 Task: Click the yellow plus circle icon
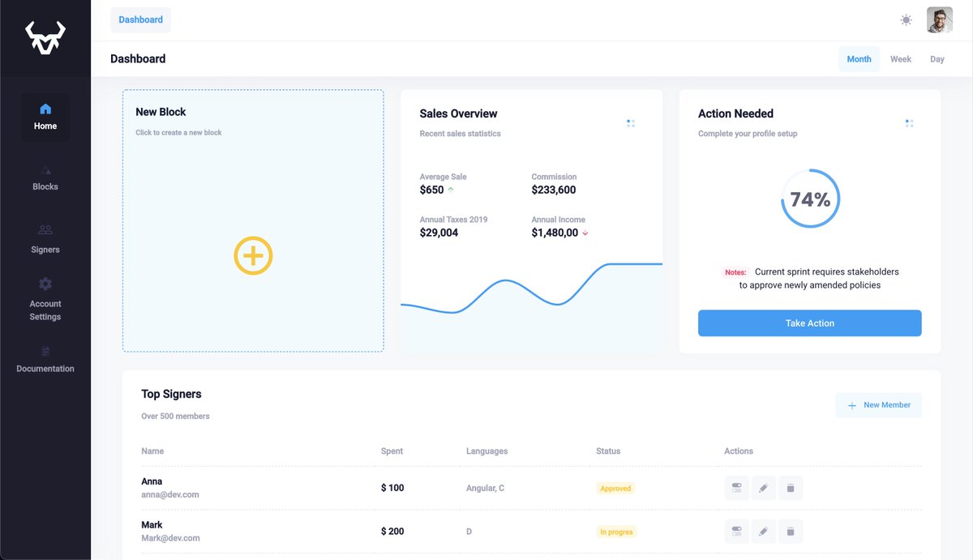pyautogui.click(x=253, y=256)
